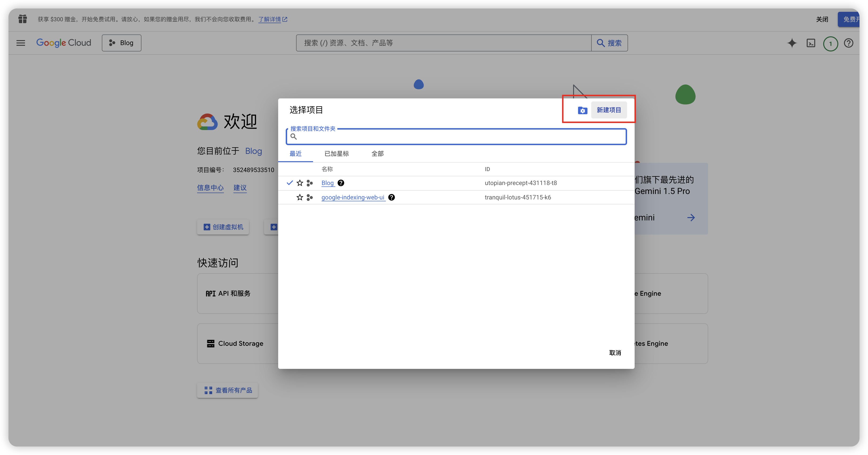Open the API 和服务 quick access card
Image resolution: width=868 pixels, height=455 pixels.
click(x=238, y=293)
